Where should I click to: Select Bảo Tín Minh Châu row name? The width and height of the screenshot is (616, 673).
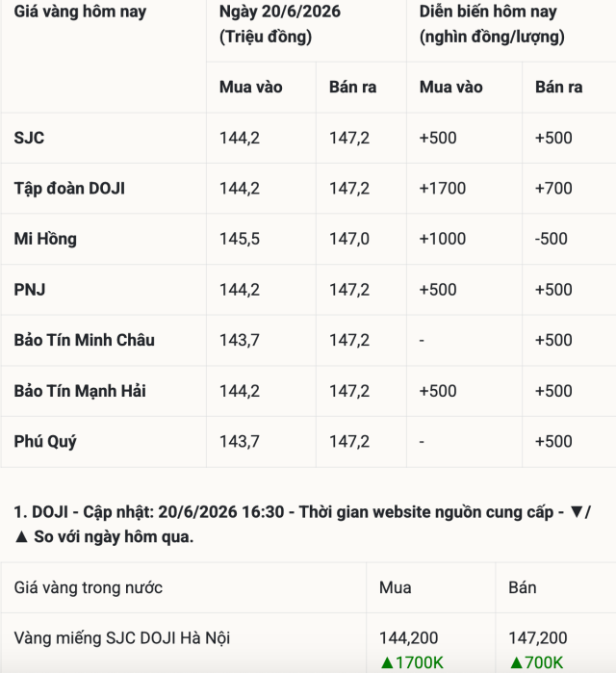[x=84, y=341]
